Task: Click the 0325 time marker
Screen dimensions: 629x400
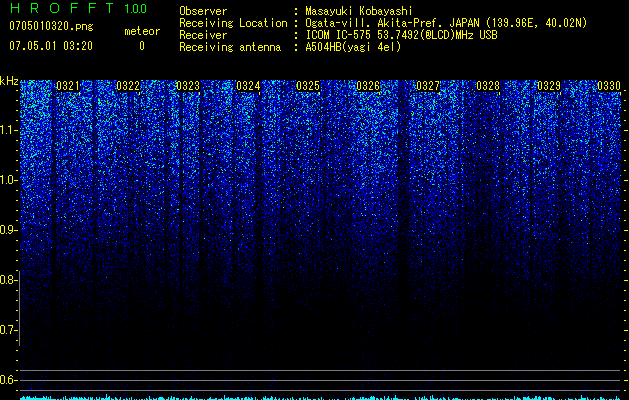Action: pyautogui.click(x=308, y=86)
